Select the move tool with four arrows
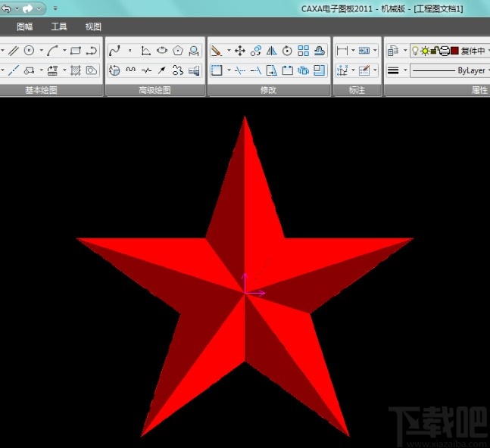Screen dimensions: 490x448 click(x=240, y=51)
